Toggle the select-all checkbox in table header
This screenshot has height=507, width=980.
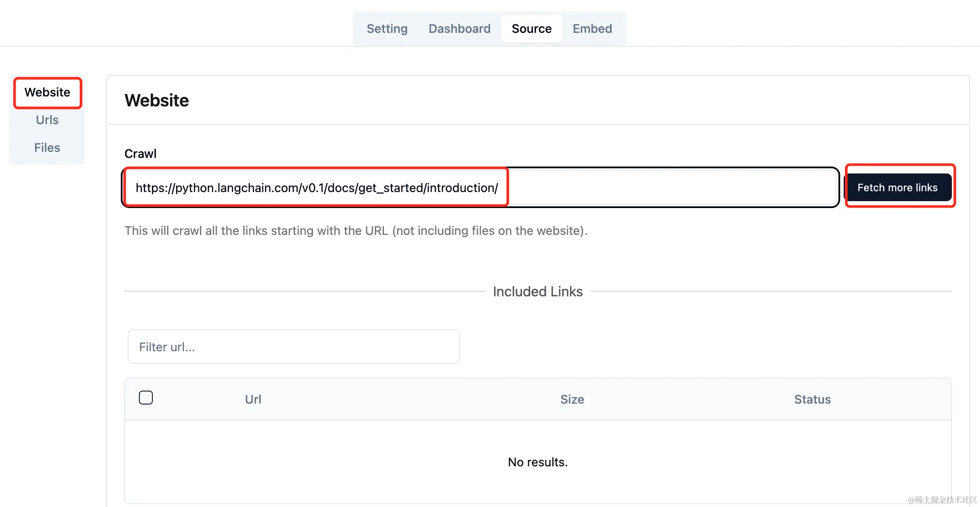pyautogui.click(x=146, y=398)
